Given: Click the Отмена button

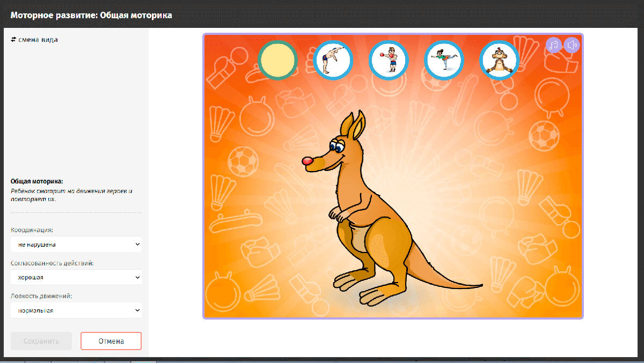Looking at the screenshot, I should 111,341.
